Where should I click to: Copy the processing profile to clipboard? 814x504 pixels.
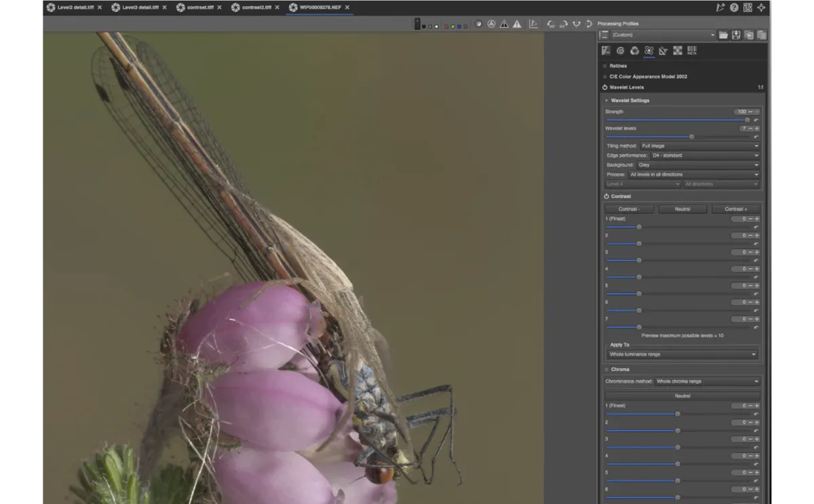tap(748, 35)
